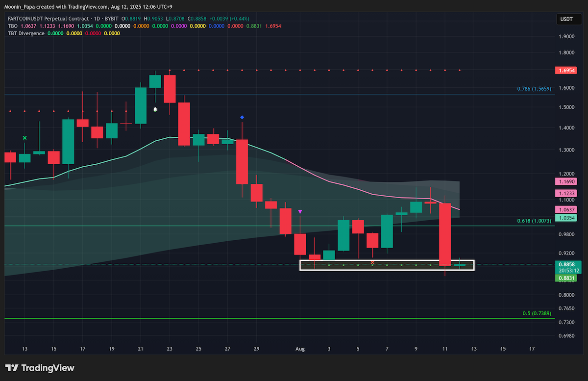The image size is (588, 381).
Task: Click the USDT currency button
Action: point(566,19)
